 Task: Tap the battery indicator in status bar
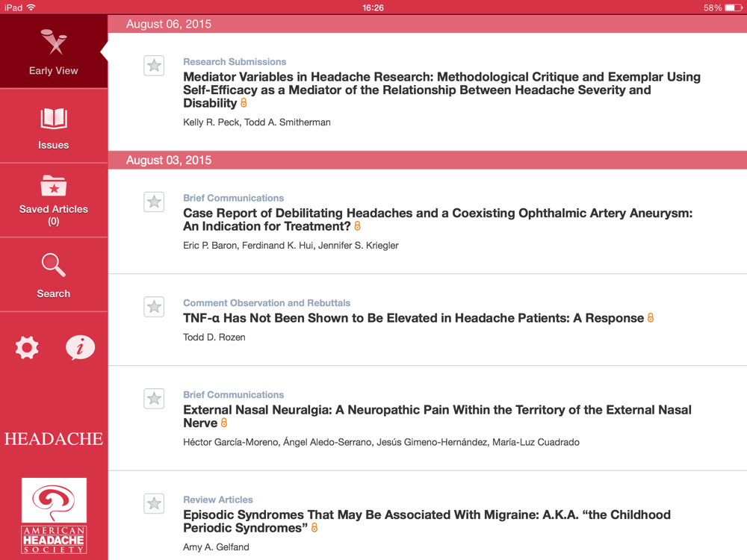click(x=733, y=7)
